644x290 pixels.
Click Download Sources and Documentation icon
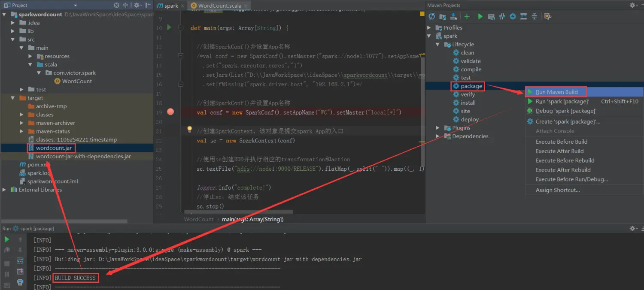(x=454, y=16)
